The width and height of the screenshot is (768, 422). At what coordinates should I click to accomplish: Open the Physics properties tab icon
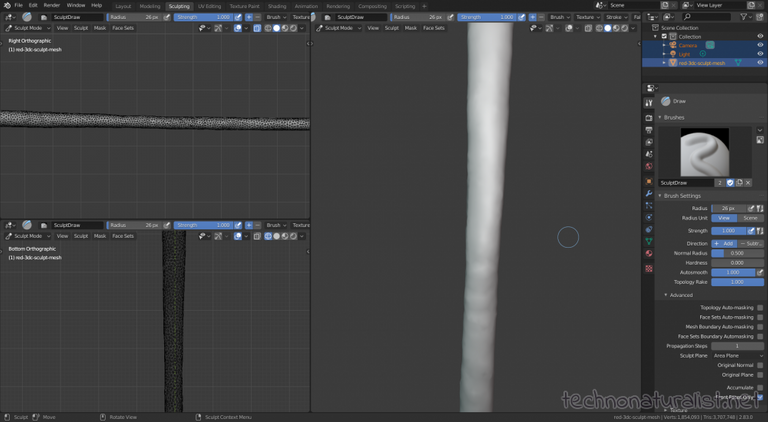click(x=649, y=217)
